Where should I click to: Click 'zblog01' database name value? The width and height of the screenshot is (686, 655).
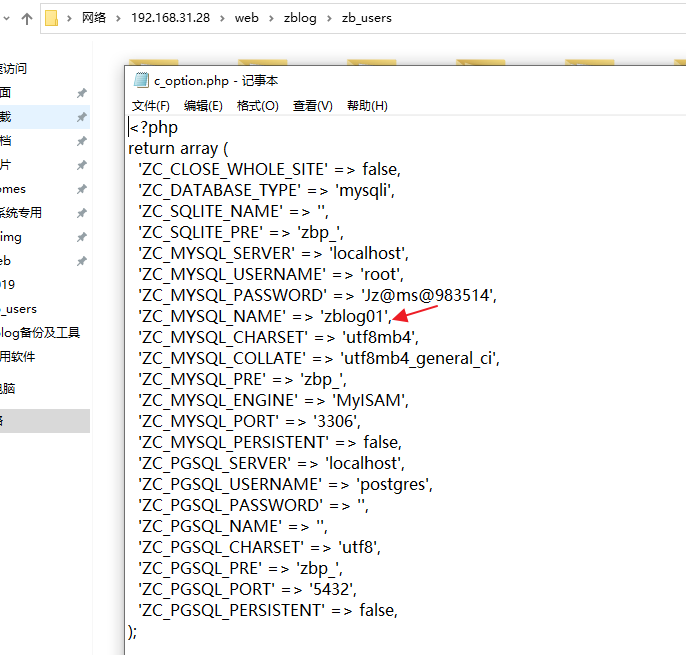click(354, 316)
